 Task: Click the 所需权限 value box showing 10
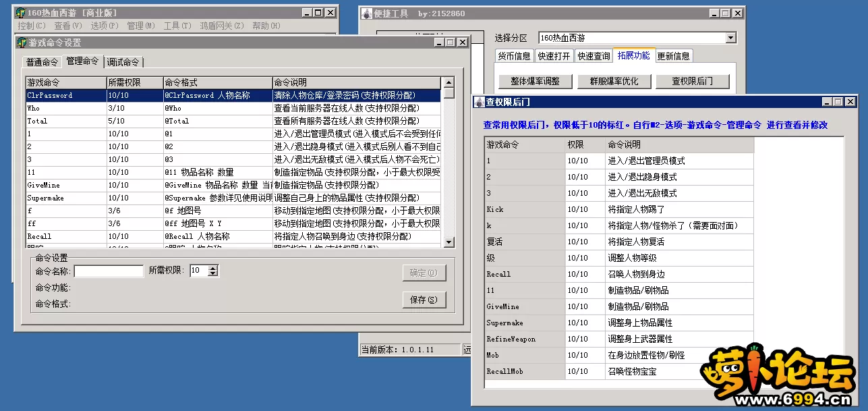199,271
